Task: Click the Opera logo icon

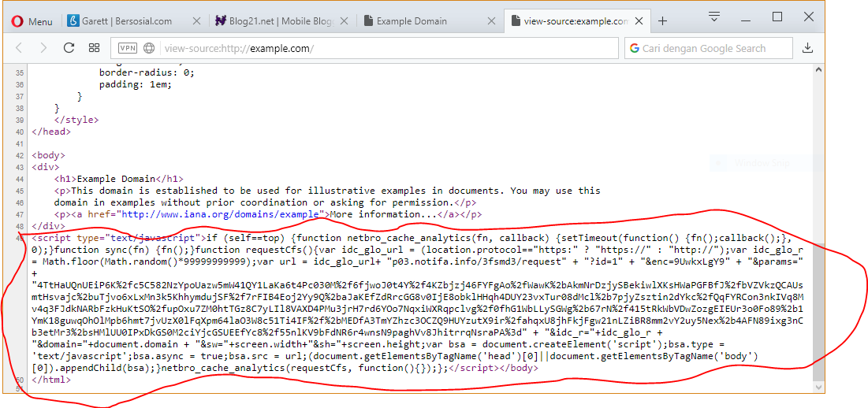Action: tap(17, 21)
